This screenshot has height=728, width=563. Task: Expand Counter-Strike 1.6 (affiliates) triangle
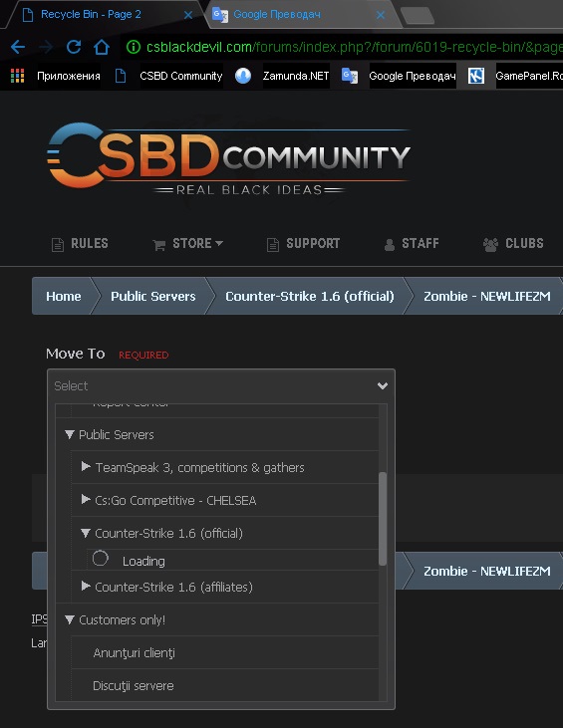pyautogui.click(x=86, y=586)
